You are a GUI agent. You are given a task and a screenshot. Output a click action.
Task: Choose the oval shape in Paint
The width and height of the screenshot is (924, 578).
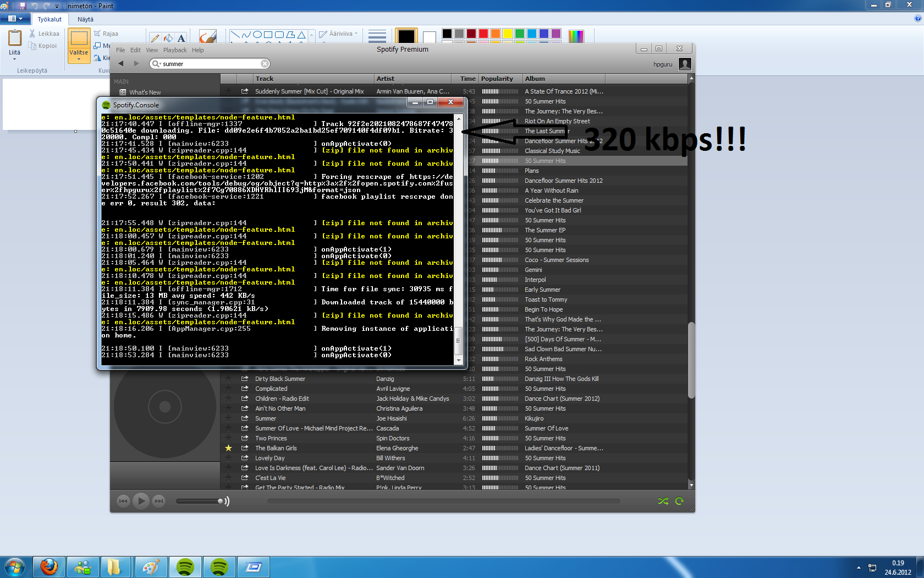257,35
